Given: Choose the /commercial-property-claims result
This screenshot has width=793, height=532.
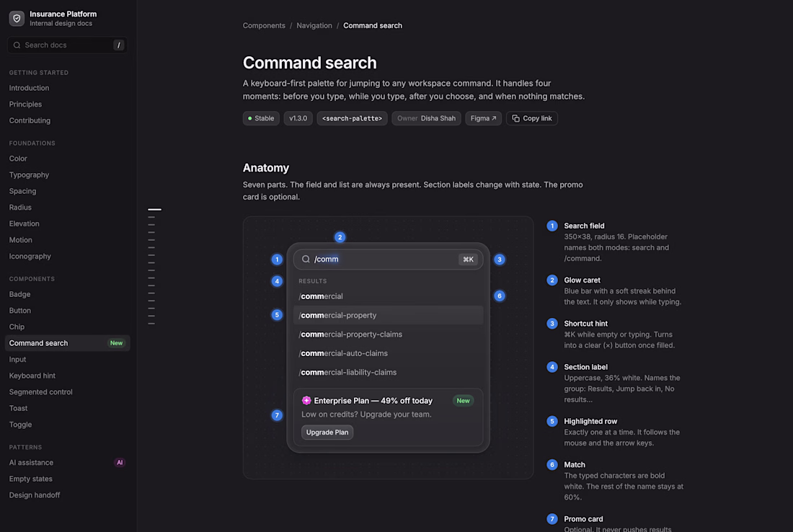Looking at the screenshot, I should coord(388,334).
